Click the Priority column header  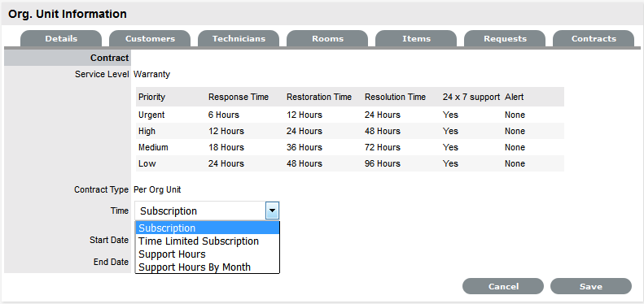151,98
